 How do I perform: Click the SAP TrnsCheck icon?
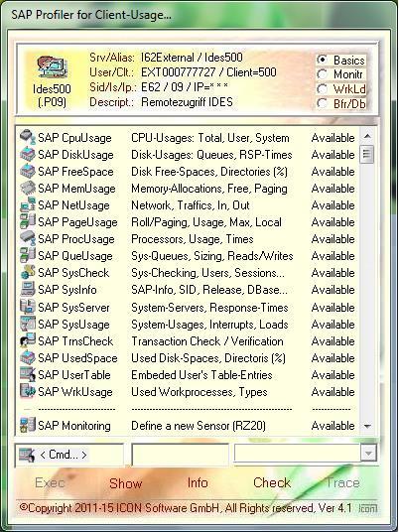coord(28,341)
